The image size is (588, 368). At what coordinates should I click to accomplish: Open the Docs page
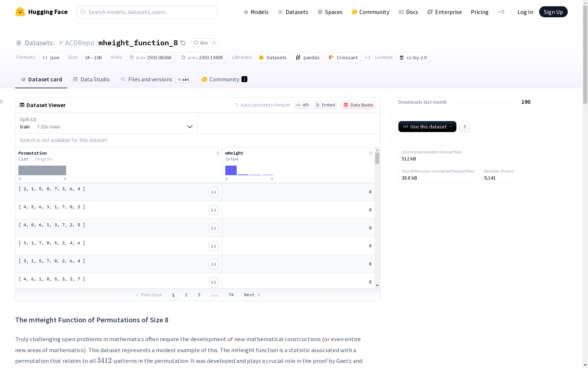[408, 12]
